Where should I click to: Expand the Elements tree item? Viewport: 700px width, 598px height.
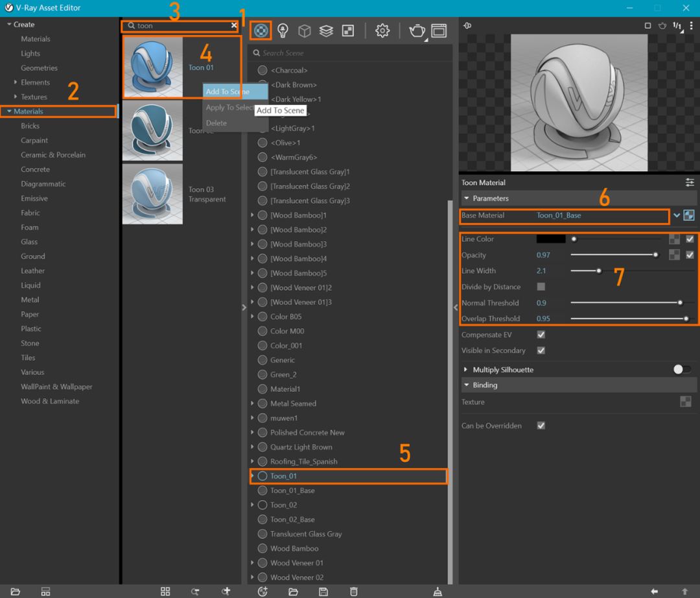(16, 82)
